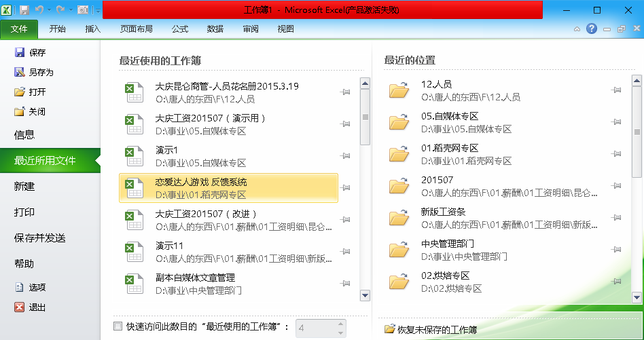This screenshot has height=340, width=644.
Task: Open recent workbook 演示11
Action: pos(228,252)
